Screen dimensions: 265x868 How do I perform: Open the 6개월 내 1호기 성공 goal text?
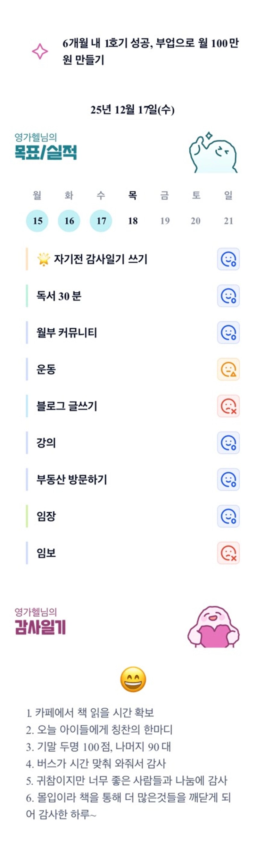point(150,51)
